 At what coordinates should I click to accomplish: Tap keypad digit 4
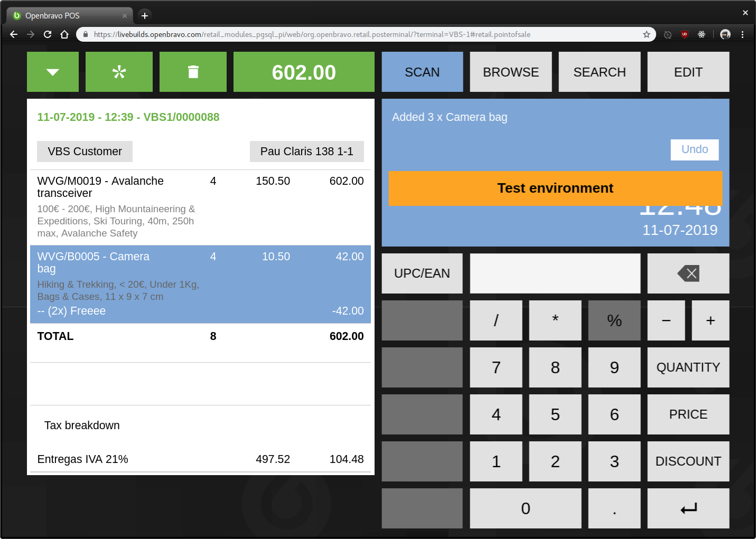[x=496, y=414]
